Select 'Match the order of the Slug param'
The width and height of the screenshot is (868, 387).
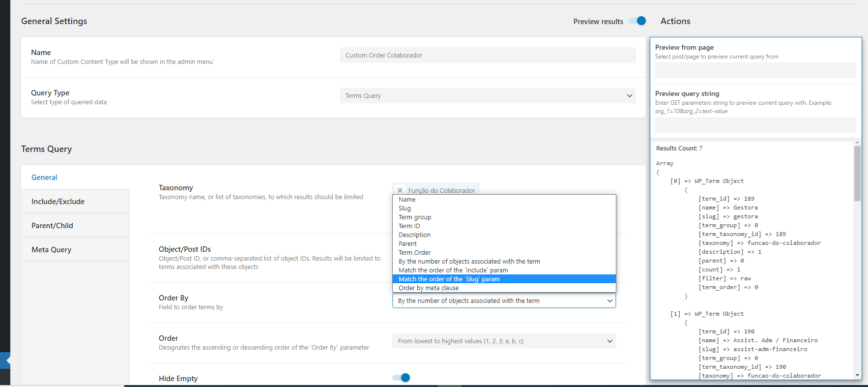pos(504,279)
